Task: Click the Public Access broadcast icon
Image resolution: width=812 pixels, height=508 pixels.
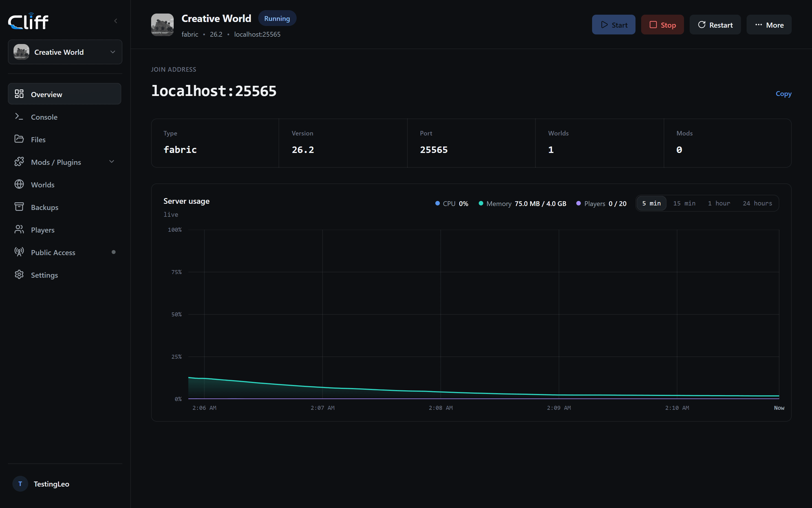Action: (19, 252)
